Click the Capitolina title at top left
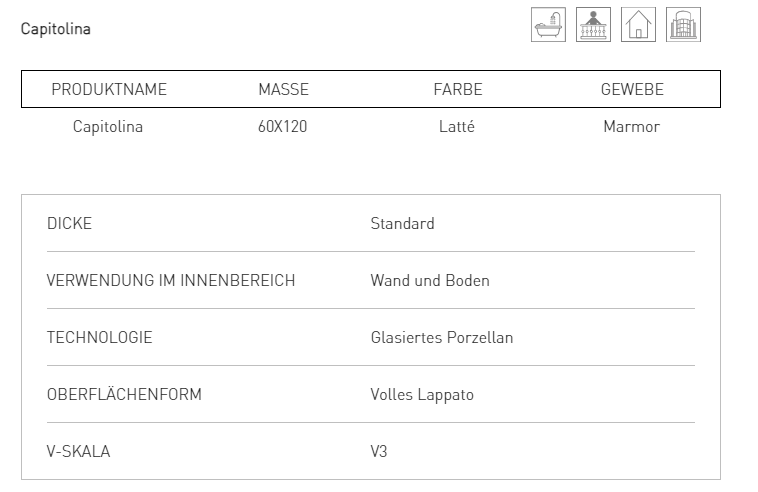Image resolution: width=758 pixels, height=492 pixels. [56, 29]
